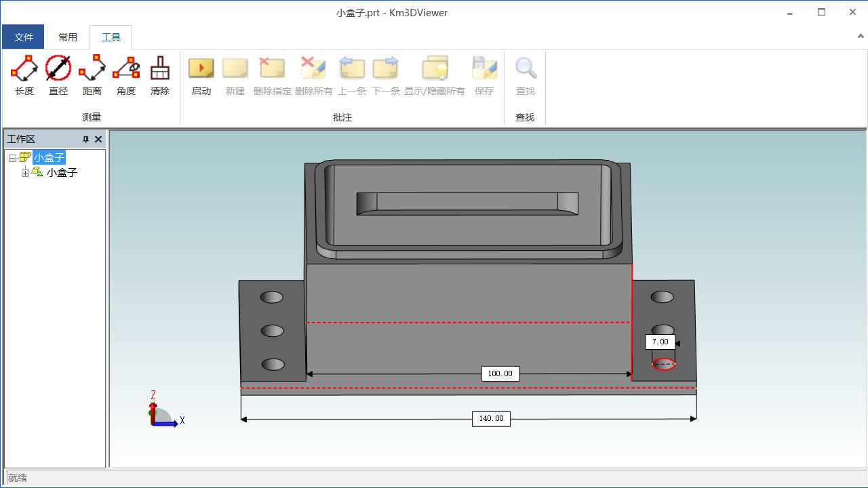This screenshot has height=488, width=868.
Task: Select the 长度 length measurement tool
Action: pyautogui.click(x=24, y=75)
